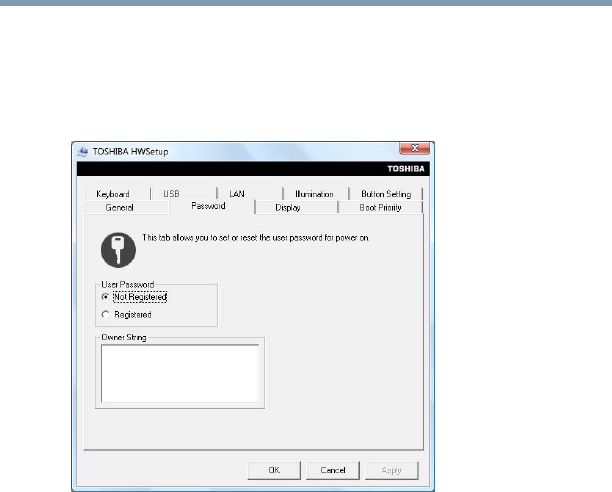
Task: Click the 'Owner String' group label
Action: pos(124,337)
